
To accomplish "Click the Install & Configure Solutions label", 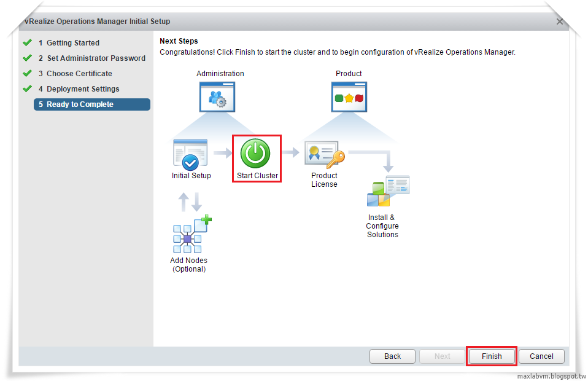I will (382, 226).
